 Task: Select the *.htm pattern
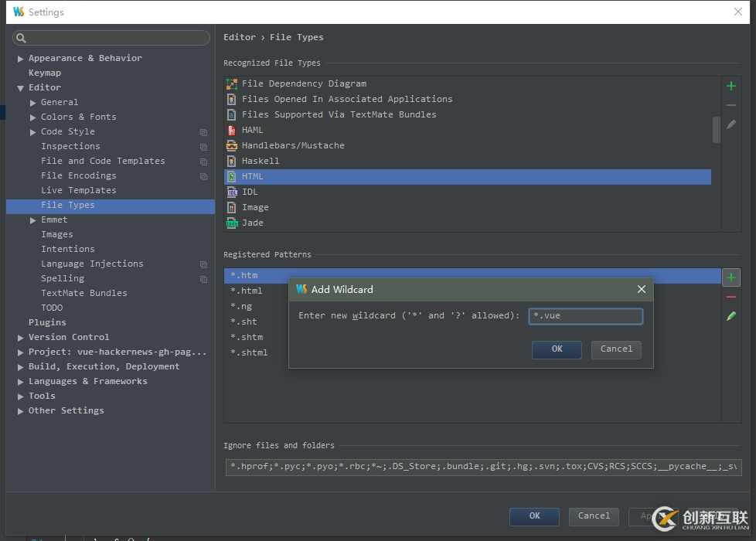(x=472, y=276)
